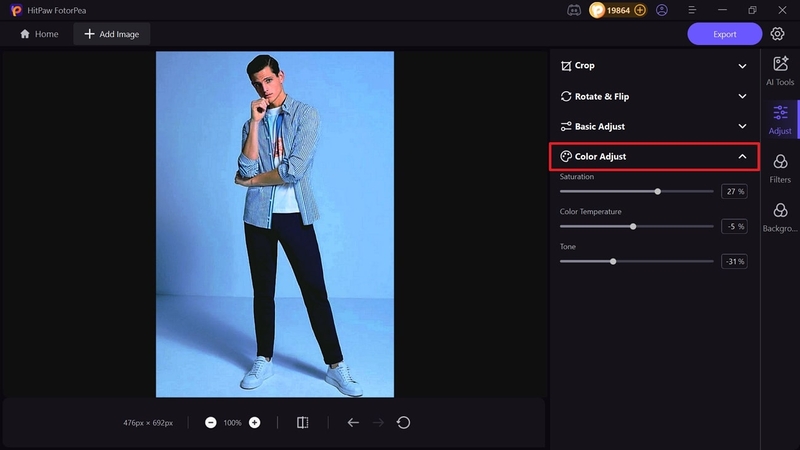The width and height of the screenshot is (800, 450).
Task: Click the Add Image button
Action: coord(111,34)
